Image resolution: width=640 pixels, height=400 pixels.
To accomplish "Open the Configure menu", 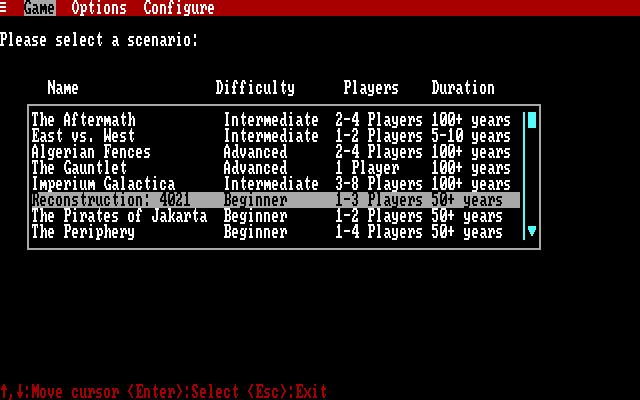I will coord(179,8).
